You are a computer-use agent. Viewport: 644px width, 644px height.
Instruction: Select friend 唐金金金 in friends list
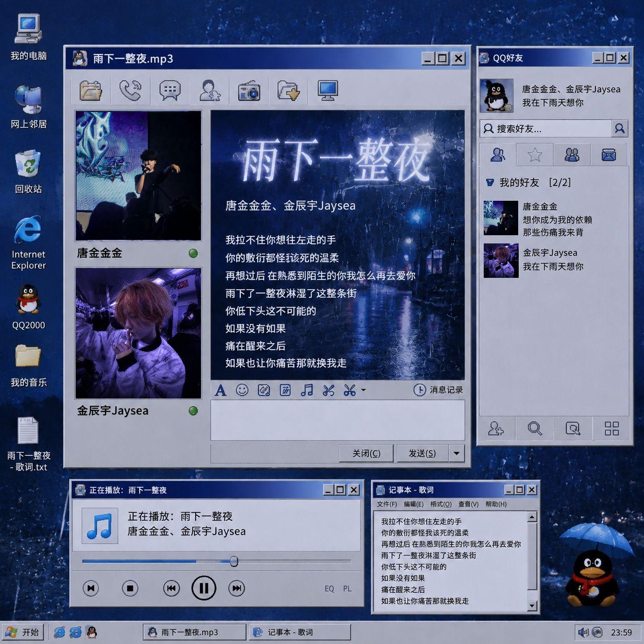(555, 218)
